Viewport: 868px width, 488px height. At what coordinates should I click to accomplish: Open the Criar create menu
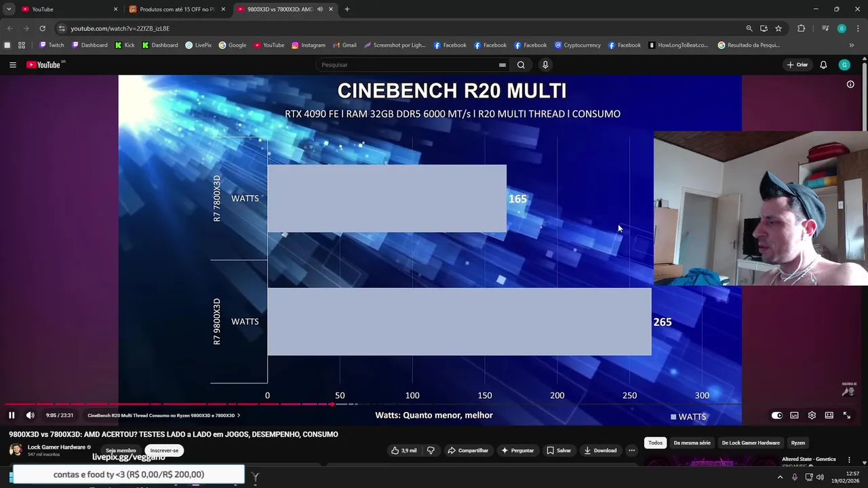point(797,65)
